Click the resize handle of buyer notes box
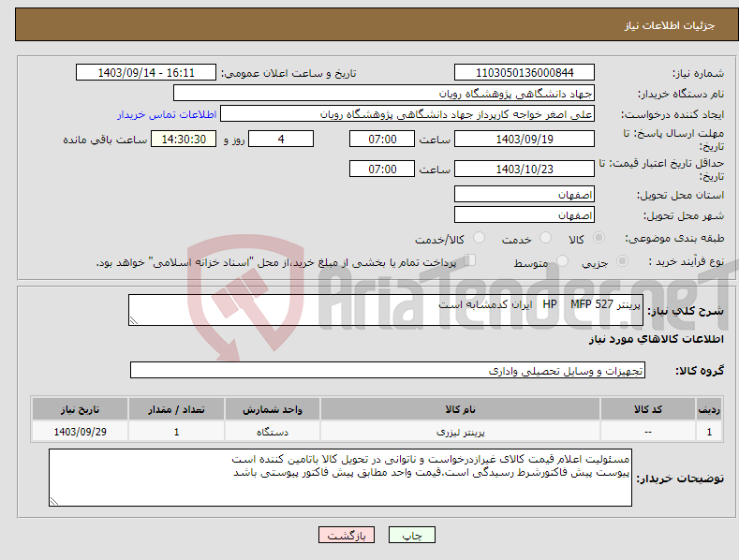The width and height of the screenshot is (739, 560). [54, 501]
